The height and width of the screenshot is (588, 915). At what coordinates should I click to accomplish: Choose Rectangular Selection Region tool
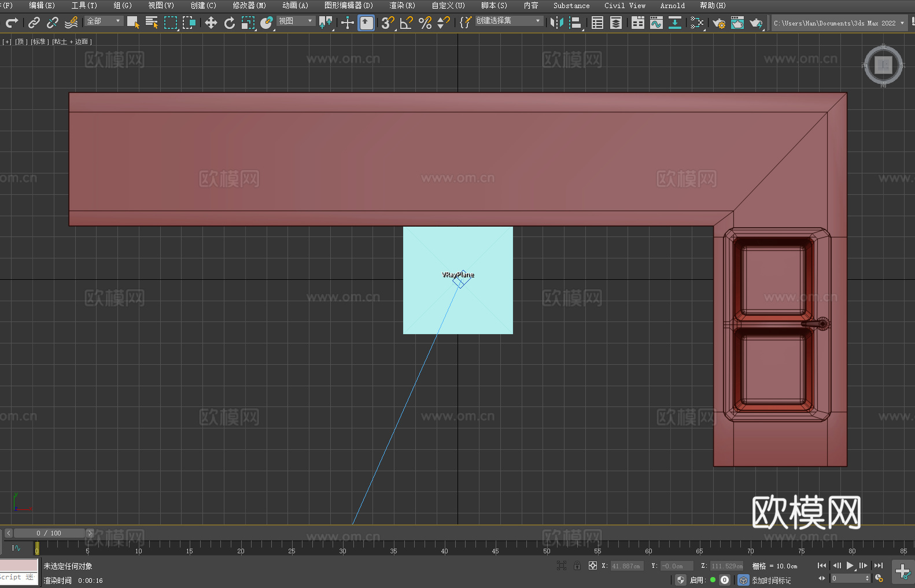coord(171,23)
